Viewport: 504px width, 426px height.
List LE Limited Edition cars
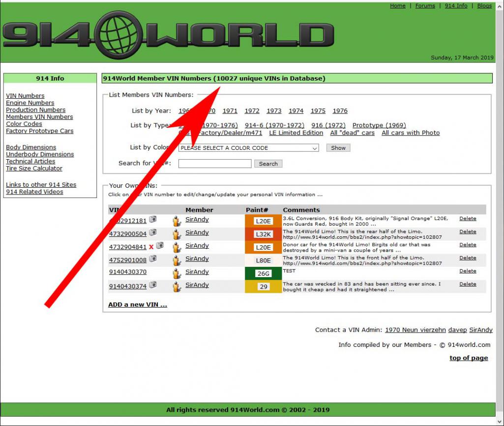tap(296, 133)
